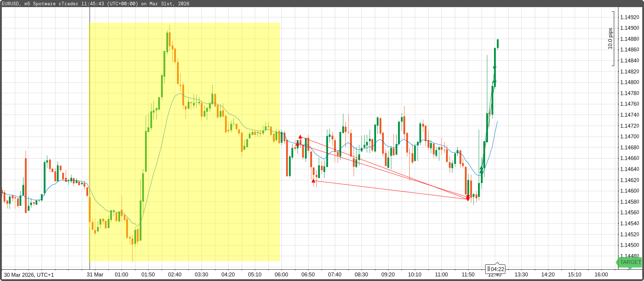Click the red down-triangle where red lines converge
This screenshot has width=644, height=281.
coord(468,198)
